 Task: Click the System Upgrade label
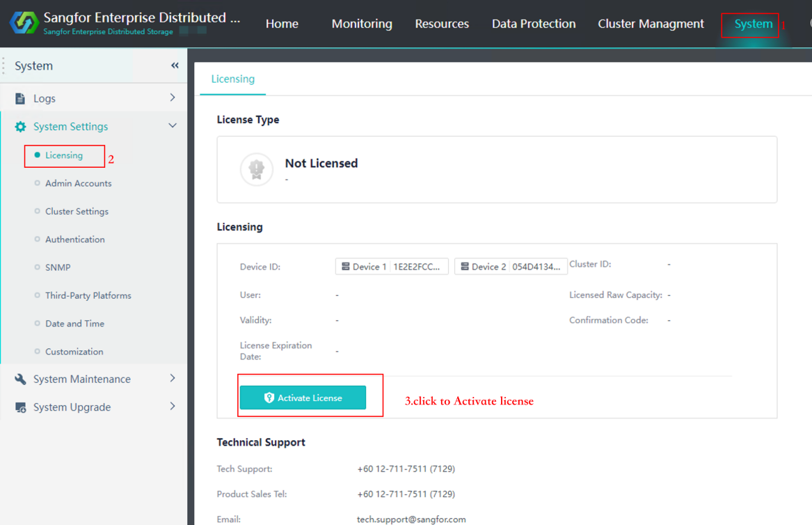tap(72, 407)
